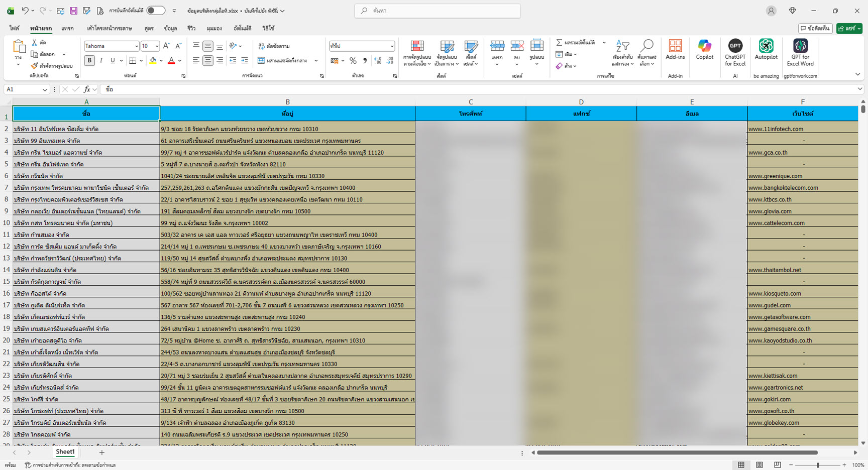Toggle bold formatting

click(89, 61)
